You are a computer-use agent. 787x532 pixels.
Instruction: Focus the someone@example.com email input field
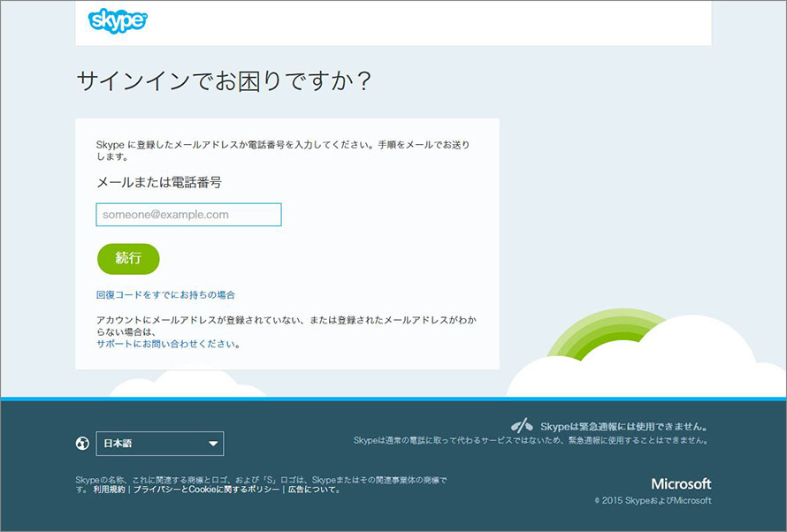click(188, 215)
